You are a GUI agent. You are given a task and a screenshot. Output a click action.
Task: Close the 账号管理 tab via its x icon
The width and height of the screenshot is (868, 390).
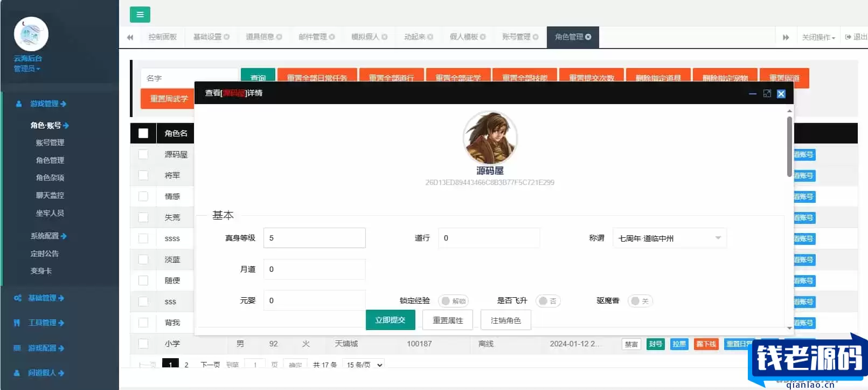[536, 37]
